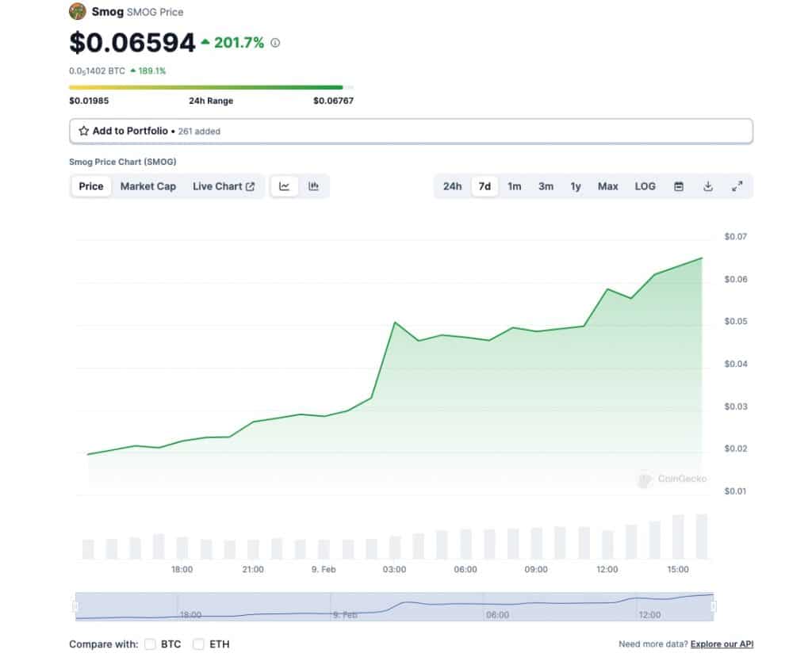Select the Market Cap tab
This screenshot has width=812, height=657.
[x=148, y=186]
